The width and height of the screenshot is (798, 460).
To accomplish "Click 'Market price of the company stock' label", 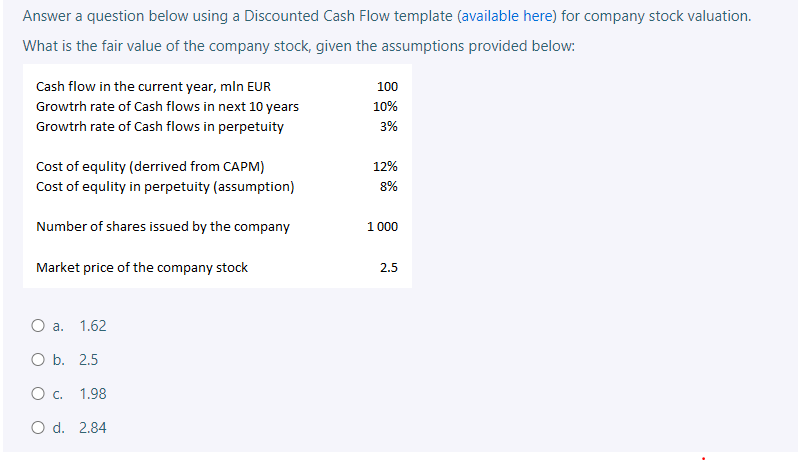I will (x=141, y=267).
